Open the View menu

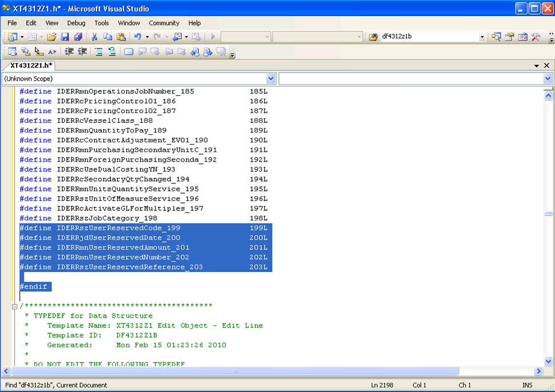[51, 23]
